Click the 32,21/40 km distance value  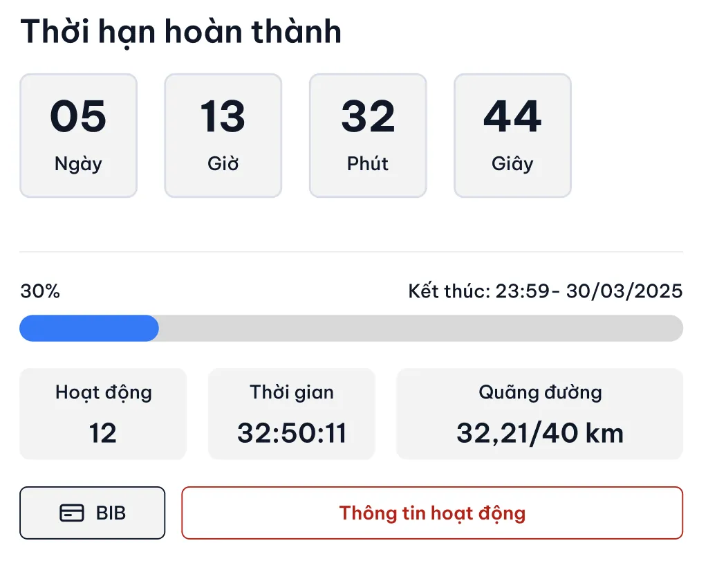(x=540, y=433)
